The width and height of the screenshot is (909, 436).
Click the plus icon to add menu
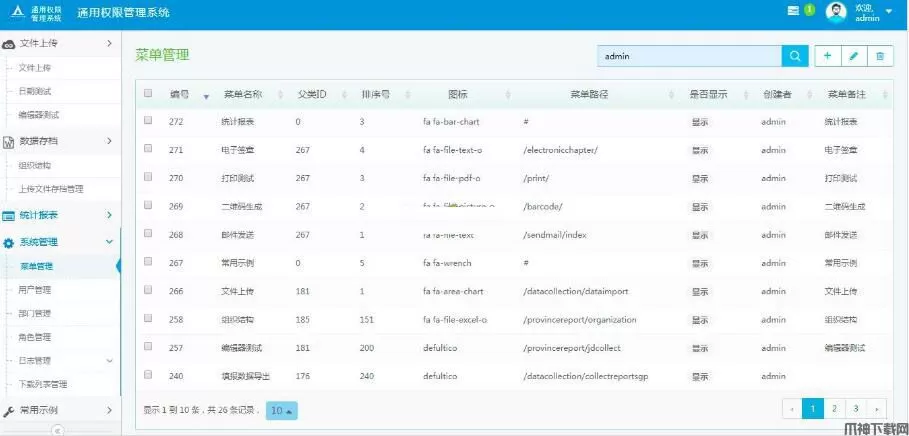(828, 57)
